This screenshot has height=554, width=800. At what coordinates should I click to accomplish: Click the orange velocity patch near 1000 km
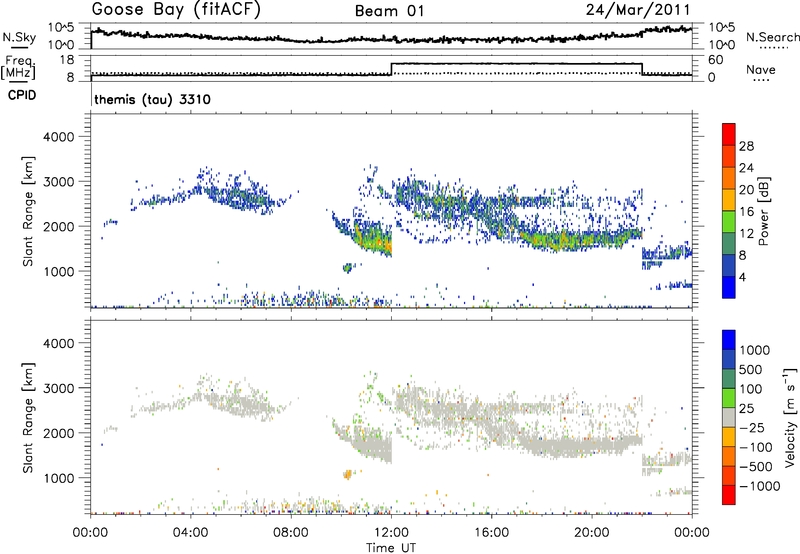click(x=348, y=475)
